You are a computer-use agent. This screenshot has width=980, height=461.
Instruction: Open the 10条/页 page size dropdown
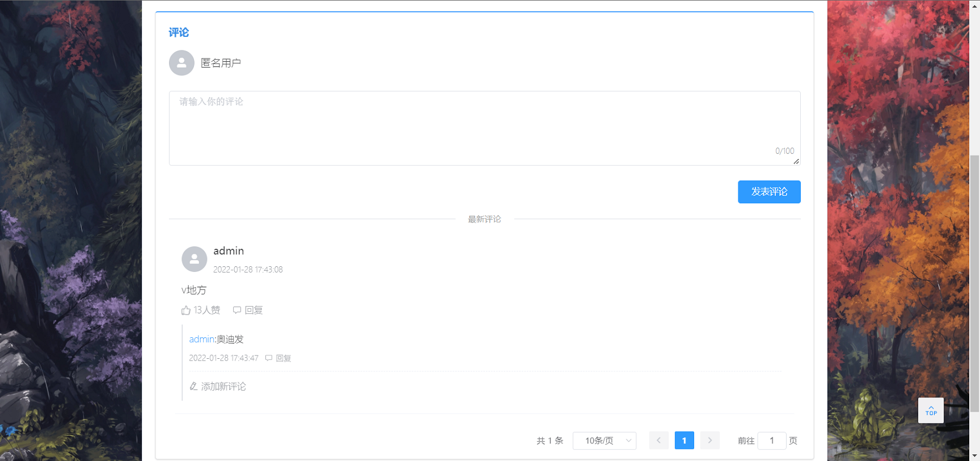(x=605, y=441)
